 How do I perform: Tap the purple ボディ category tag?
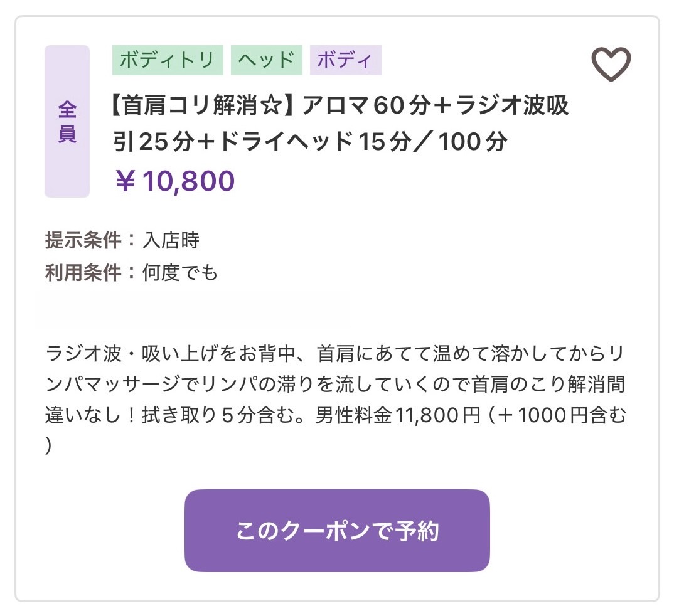[x=346, y=60]
